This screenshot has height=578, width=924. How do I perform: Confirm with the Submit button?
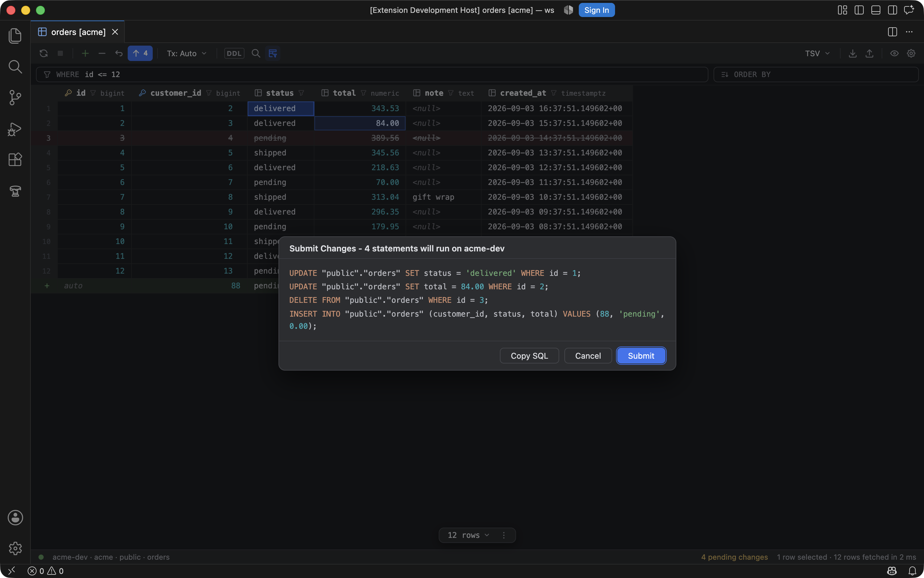641,355
